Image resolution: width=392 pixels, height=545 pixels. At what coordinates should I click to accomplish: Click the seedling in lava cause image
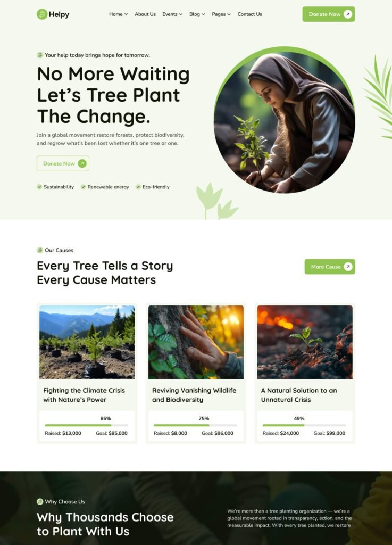tap(305, 342)
